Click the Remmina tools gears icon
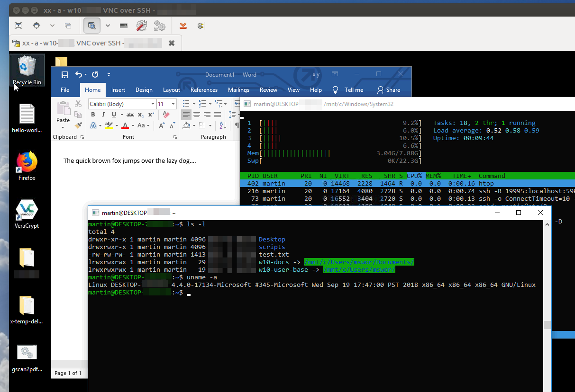 click(160, 26)
